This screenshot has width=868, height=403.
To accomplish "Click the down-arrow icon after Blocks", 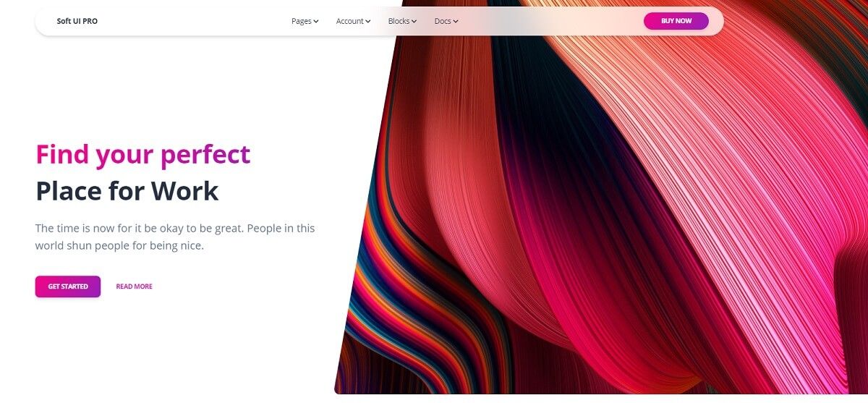I will coord(414,22).
